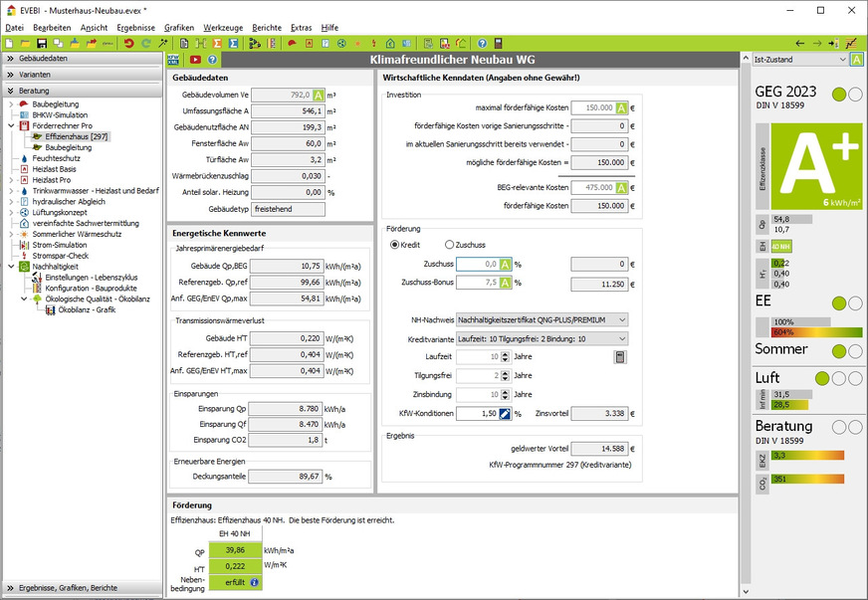This screenshot has height=600, width=868.
Task: Select the Kredit radio button
Action: [395, 244]
